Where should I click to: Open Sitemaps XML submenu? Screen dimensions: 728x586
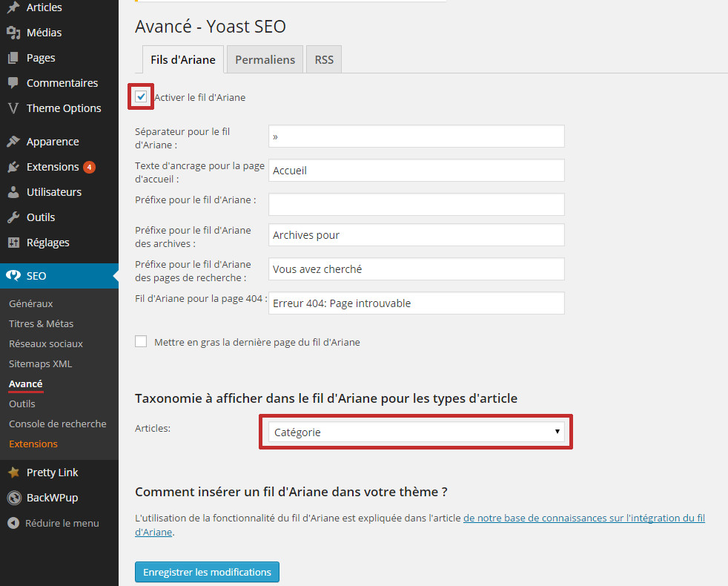click(x=40, y=363)
